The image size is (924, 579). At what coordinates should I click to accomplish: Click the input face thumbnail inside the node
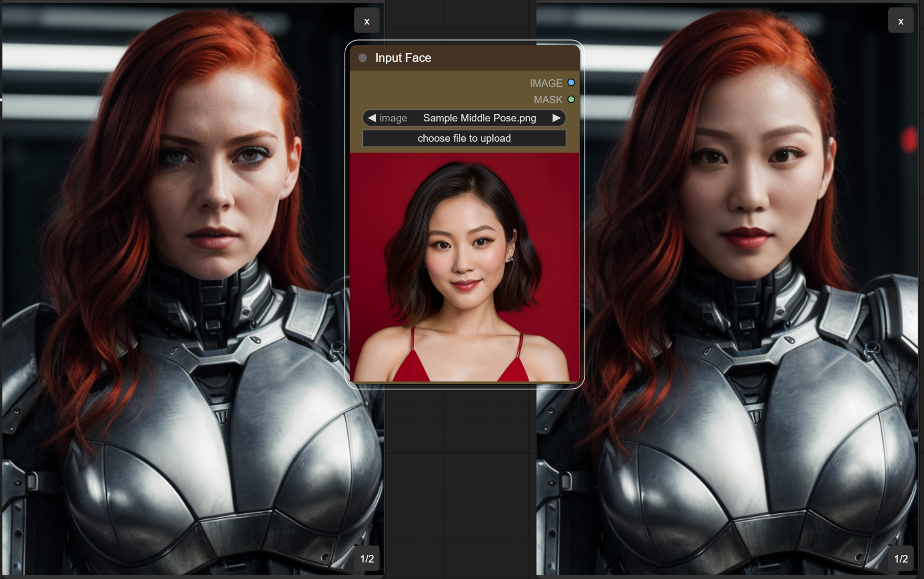point(464,267)
